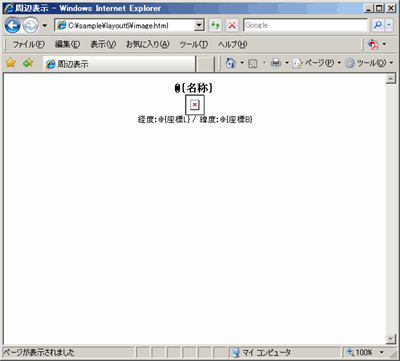Click the Print printer icon
400x361 pixels.
tap(276, 63)
